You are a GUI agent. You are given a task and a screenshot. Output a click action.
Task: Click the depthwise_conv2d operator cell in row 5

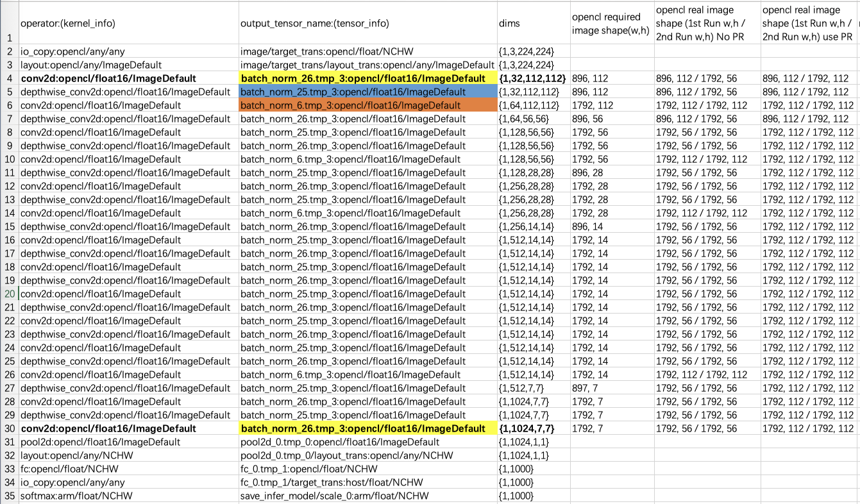128,92
